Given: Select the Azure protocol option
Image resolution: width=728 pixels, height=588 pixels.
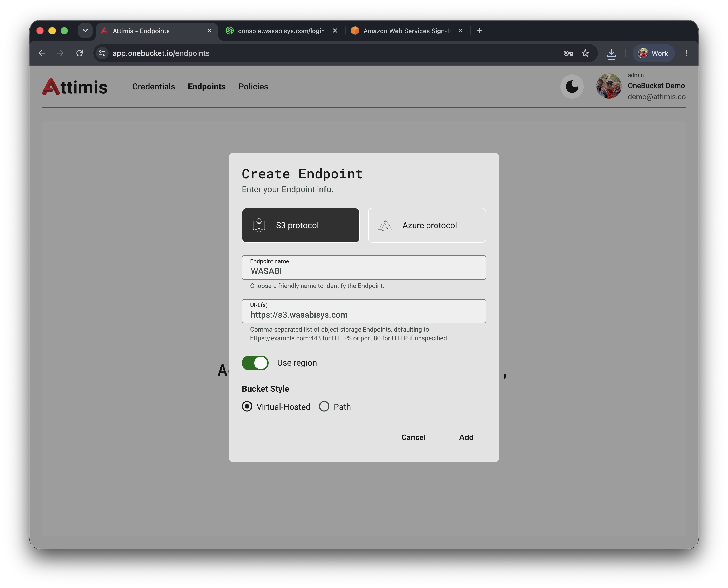Looking at the screenshot, I should click(427, 225).
